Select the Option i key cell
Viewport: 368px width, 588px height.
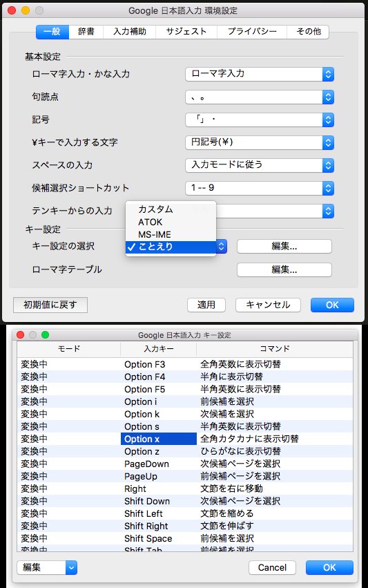coord(159,401)
